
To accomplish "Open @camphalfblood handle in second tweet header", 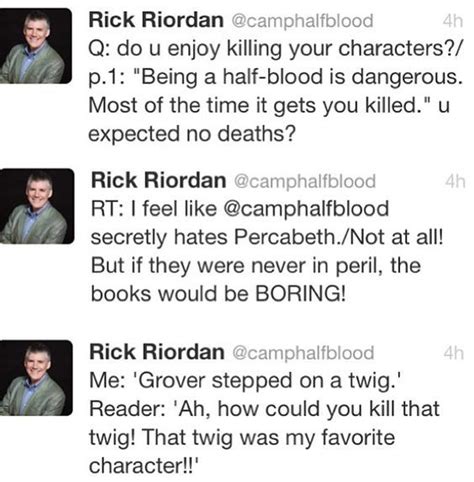I will (x=305, y=181).
